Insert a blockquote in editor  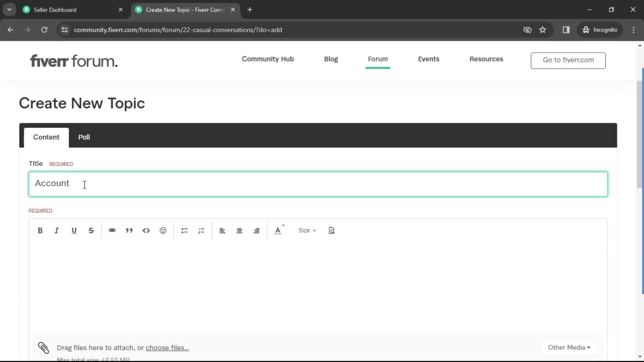tap(129, 230)
